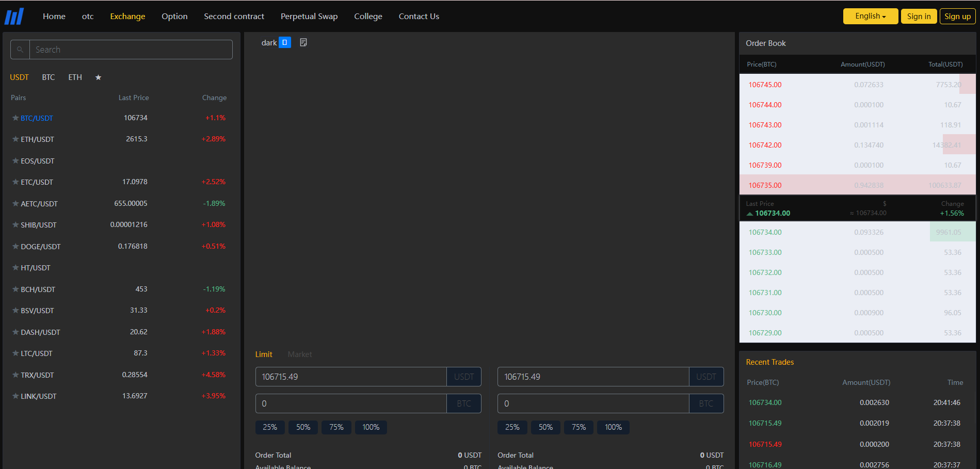Set sell amount to 50%
The image size is (980, 469).
click(x=546, y=427)
